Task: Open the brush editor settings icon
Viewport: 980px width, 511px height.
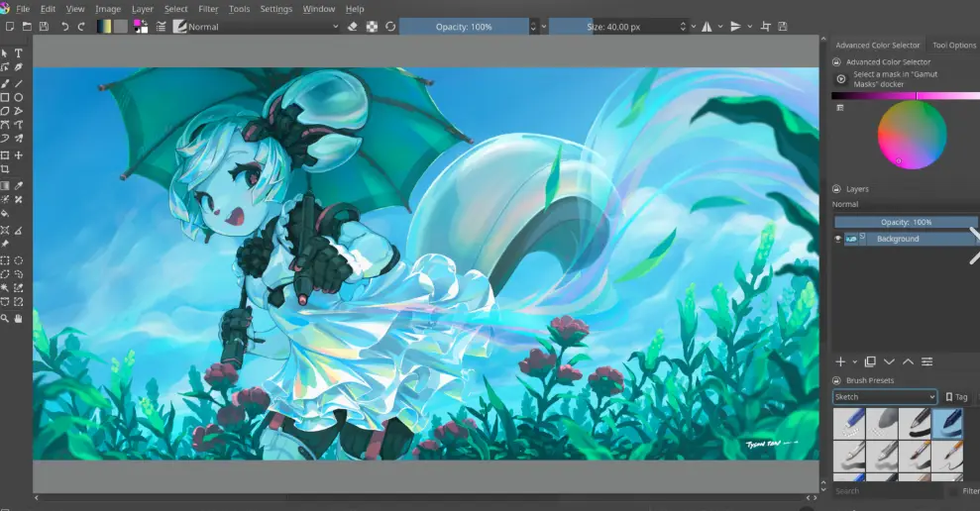Action: tap(161, 26)
